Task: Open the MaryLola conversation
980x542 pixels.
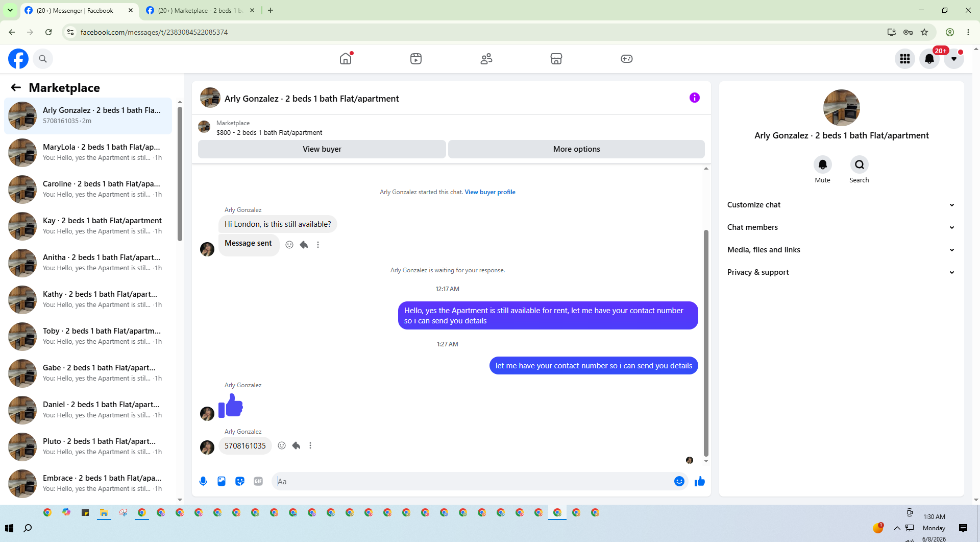Action: (x=88, y=152)
